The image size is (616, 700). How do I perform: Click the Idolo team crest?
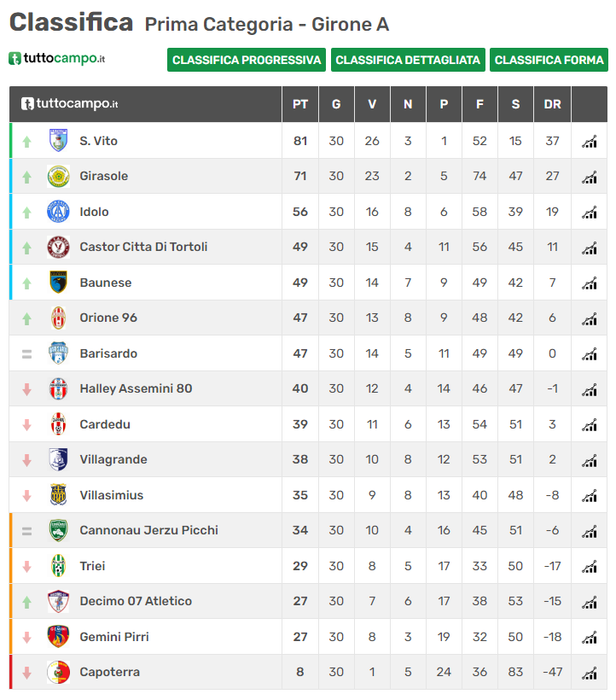pos(58,212)
